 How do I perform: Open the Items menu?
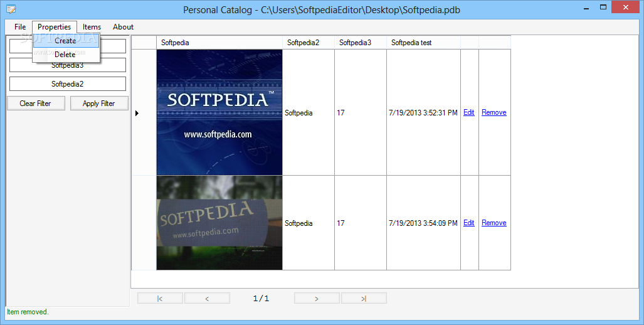[x=92, y=27]
